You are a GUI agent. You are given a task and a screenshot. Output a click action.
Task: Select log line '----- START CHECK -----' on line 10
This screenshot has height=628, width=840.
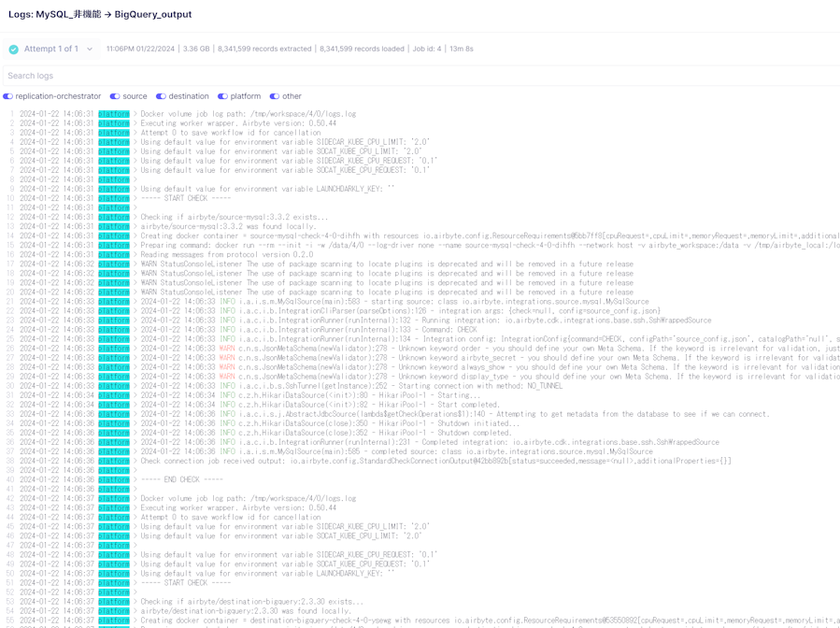tap(185, 198)
